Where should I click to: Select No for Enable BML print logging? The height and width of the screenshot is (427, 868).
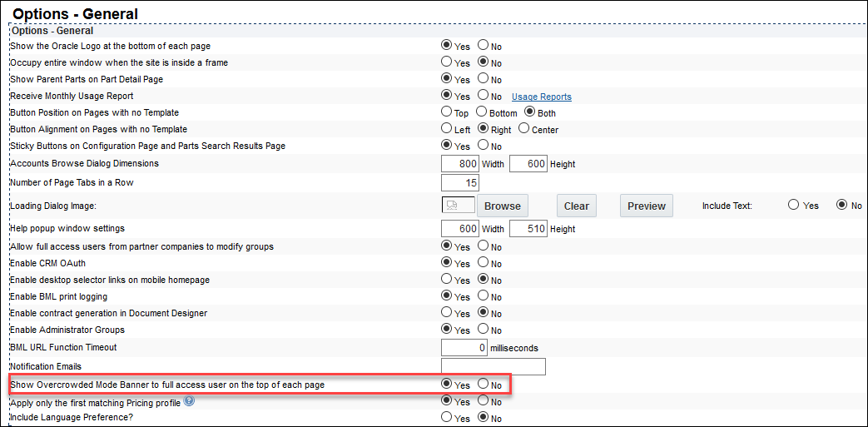(x=484, y=295)
